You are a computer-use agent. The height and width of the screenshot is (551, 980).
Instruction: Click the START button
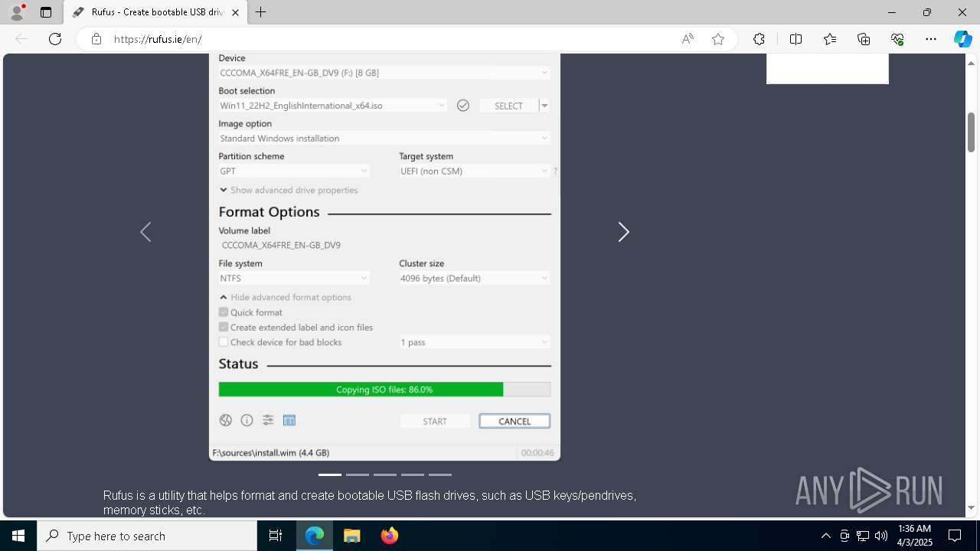[435, 421]
